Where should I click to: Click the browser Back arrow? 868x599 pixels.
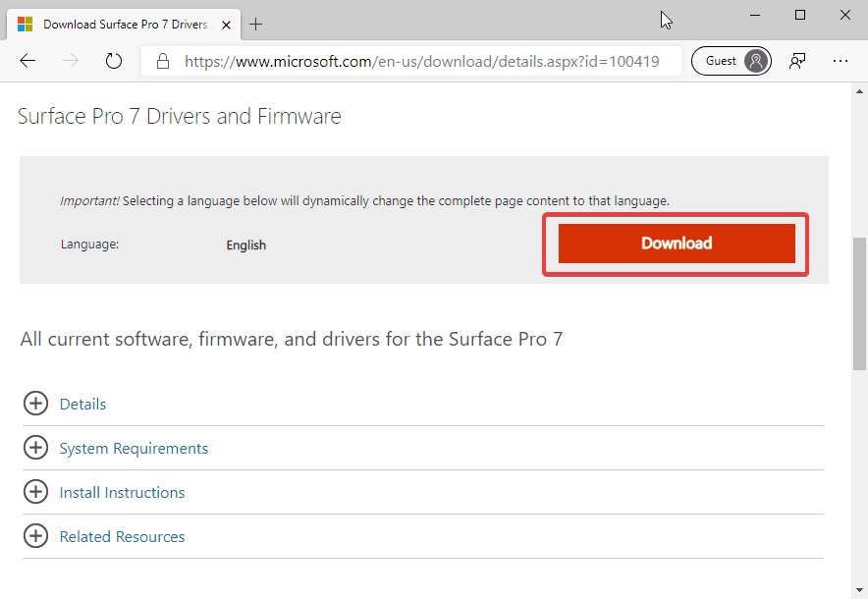tap(27, 61)
